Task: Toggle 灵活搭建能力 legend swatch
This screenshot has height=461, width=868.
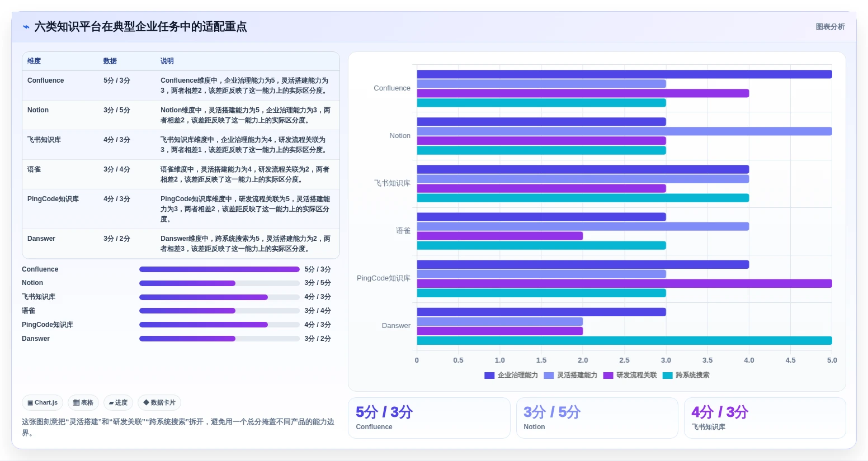Action: pyautogui.click(x=549, y=376)
